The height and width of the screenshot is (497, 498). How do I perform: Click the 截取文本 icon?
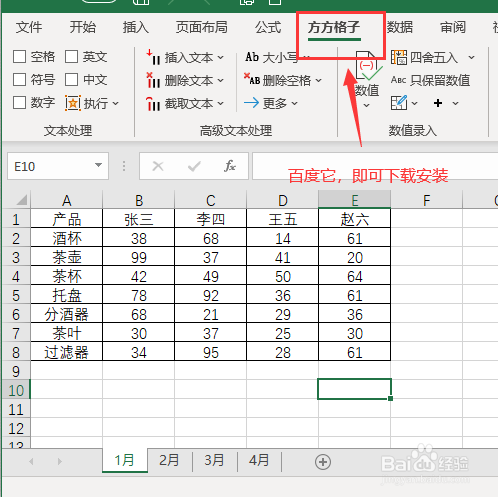(x=153, y=103)
